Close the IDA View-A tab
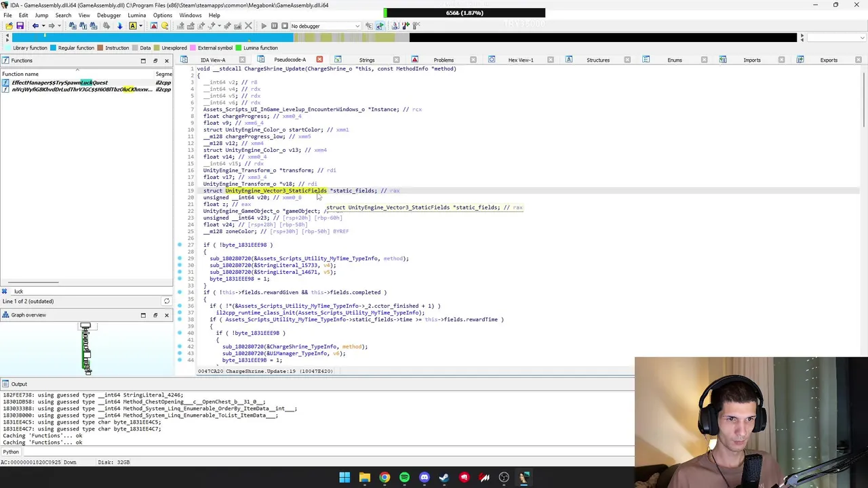 [x=242, y=60]
